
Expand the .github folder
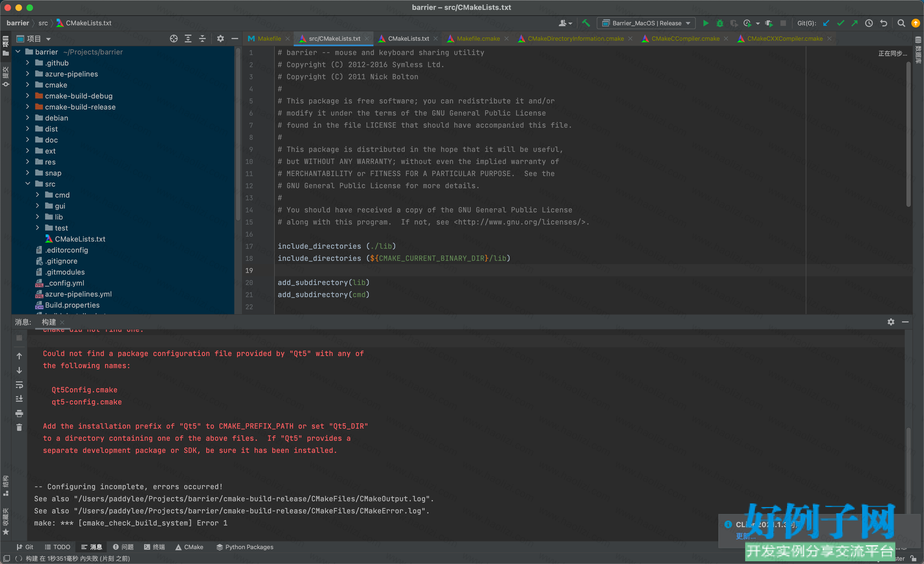(28, 63)
